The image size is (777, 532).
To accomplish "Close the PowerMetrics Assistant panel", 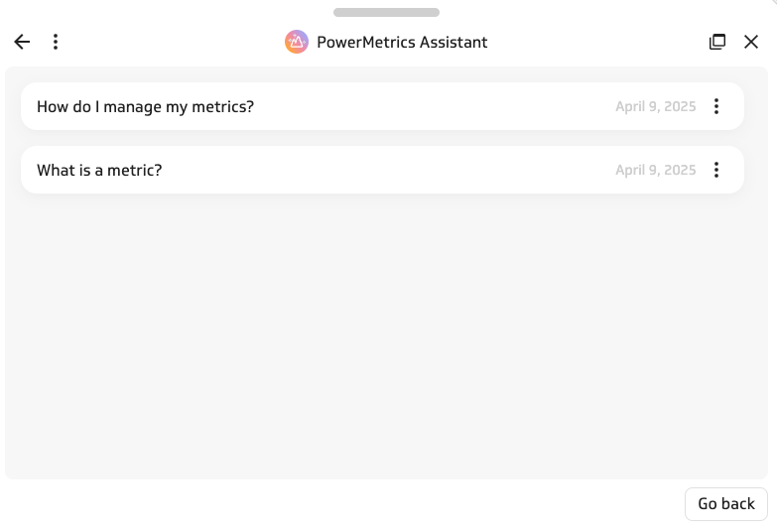I will pos(751,42).
